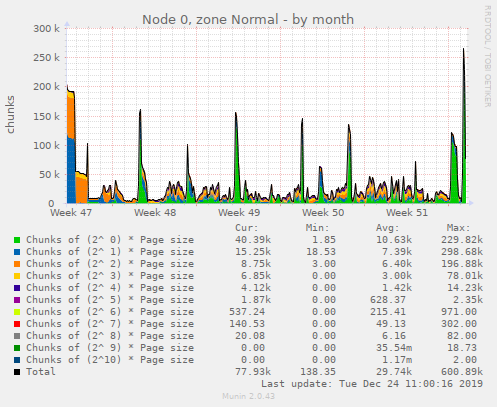
Task: Click the 'Total' legend label
Action: [x=41, y=372]
